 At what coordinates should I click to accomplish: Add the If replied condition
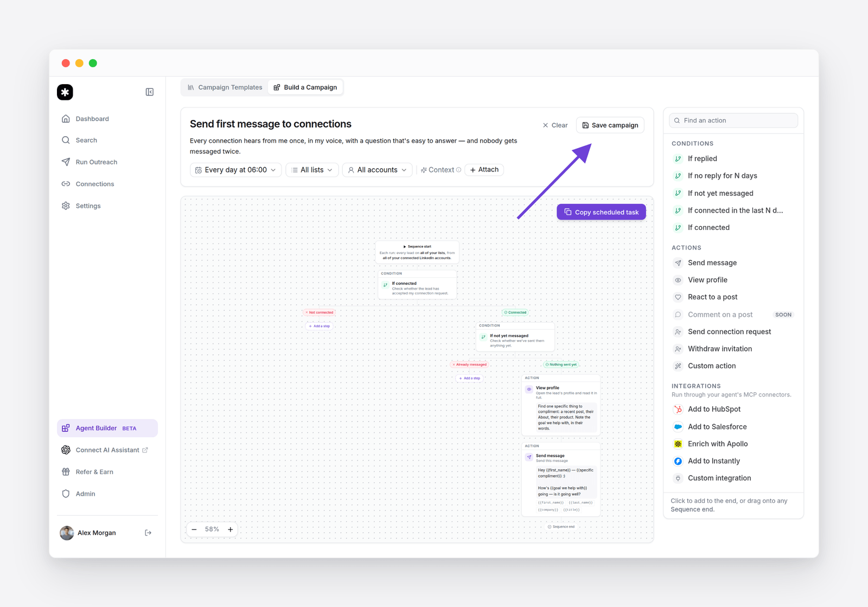(x=733, y=158)
